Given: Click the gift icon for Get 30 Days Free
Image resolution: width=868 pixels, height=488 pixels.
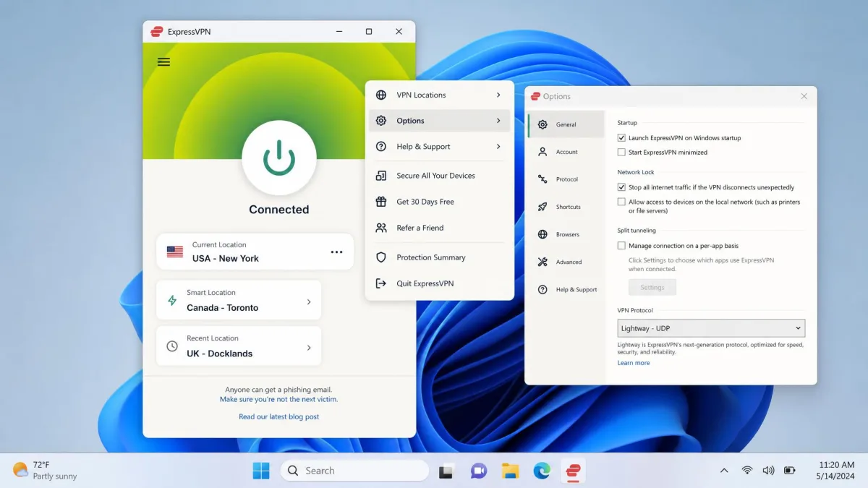Looking at the screenshot, I should click(x=381, y=202).
